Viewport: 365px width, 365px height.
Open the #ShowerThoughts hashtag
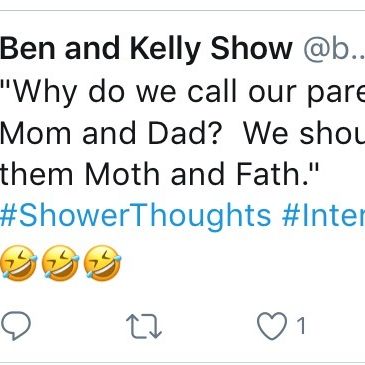(x=136, y=216)
